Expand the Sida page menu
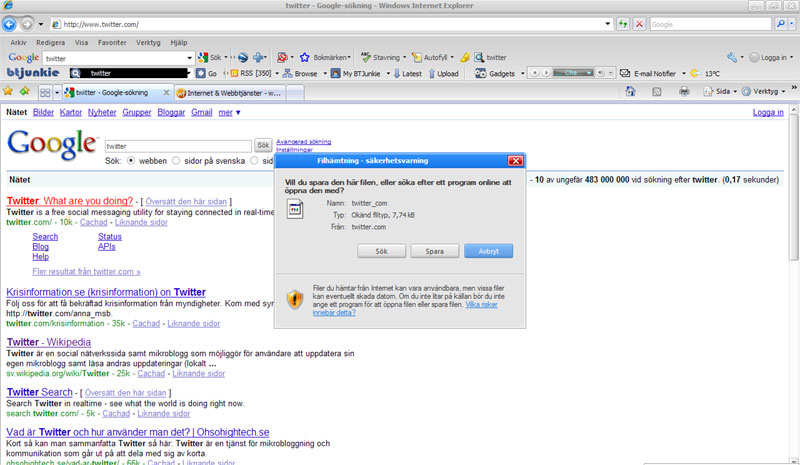Image resolution: width=800 pixels, height=465 pixels. point(720,91)
